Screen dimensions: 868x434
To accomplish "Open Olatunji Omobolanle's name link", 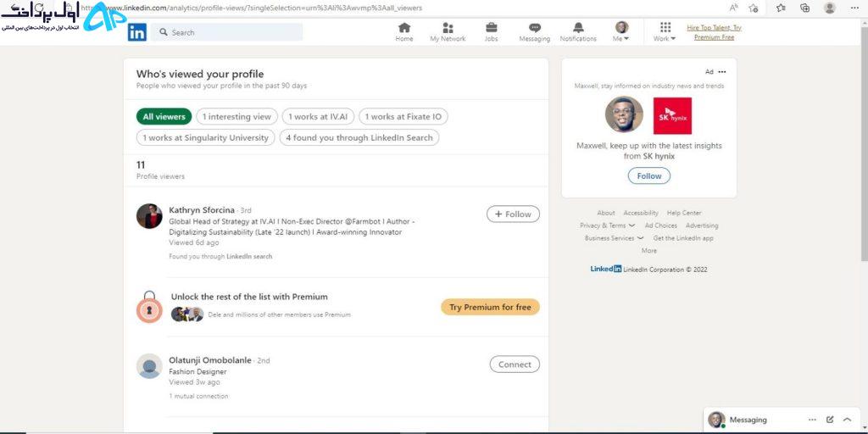I will point(210,359).
